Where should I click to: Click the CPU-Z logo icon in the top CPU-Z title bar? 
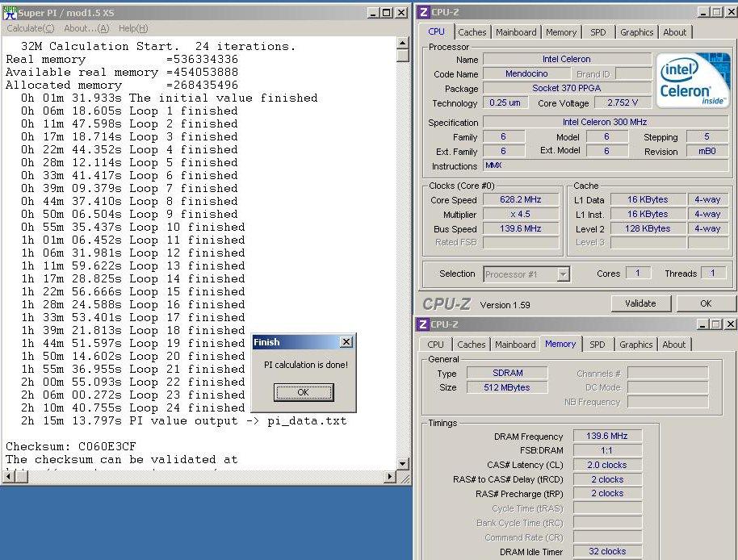[424, 12]
